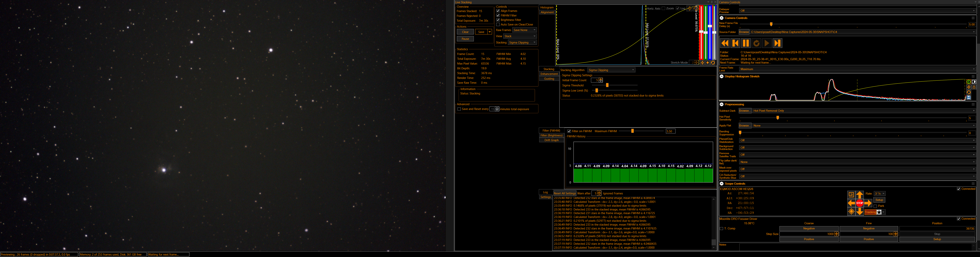
Task: Save the display stretch with the floppy icon
Action: tap(969, 98)
